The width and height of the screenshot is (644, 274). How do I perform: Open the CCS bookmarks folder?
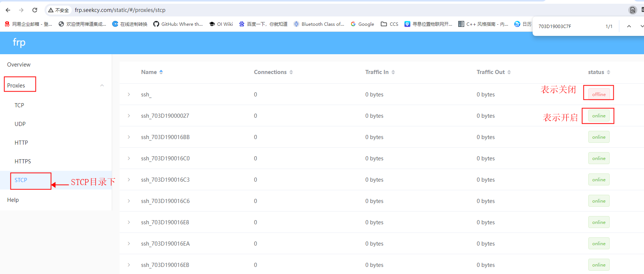tap(389, 24)
